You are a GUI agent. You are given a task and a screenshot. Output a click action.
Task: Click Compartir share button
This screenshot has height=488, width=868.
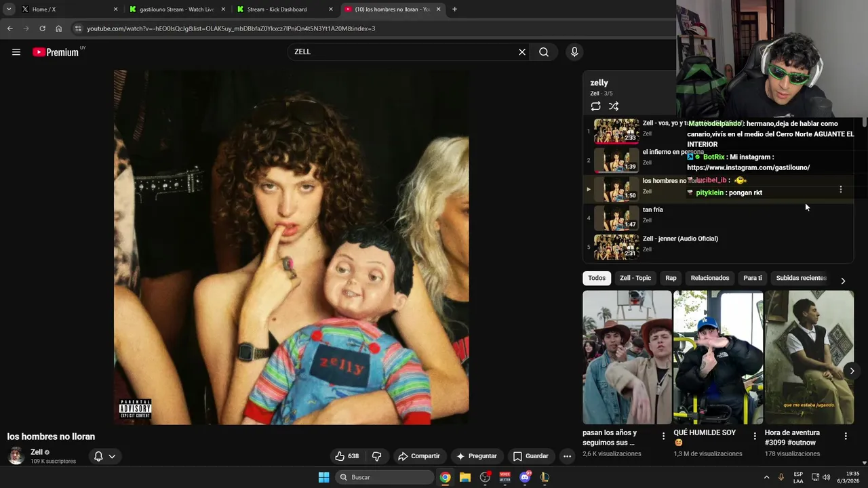pos(419,456)
